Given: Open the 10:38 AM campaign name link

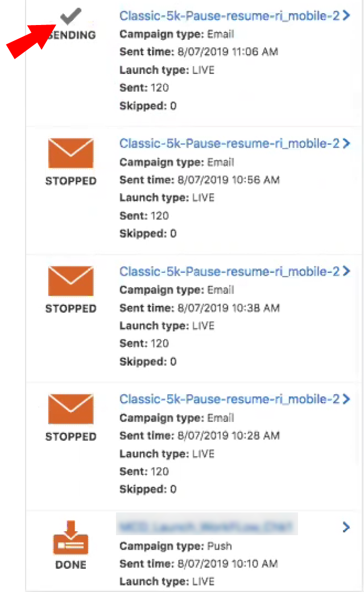Looking at the screenshot, I should (x=227, y=271).
